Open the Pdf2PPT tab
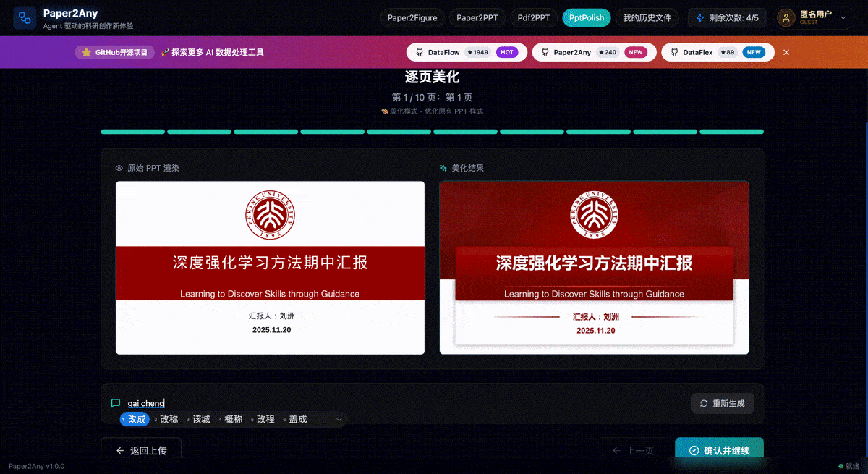The image size is (868, 474). click(534, 18)
